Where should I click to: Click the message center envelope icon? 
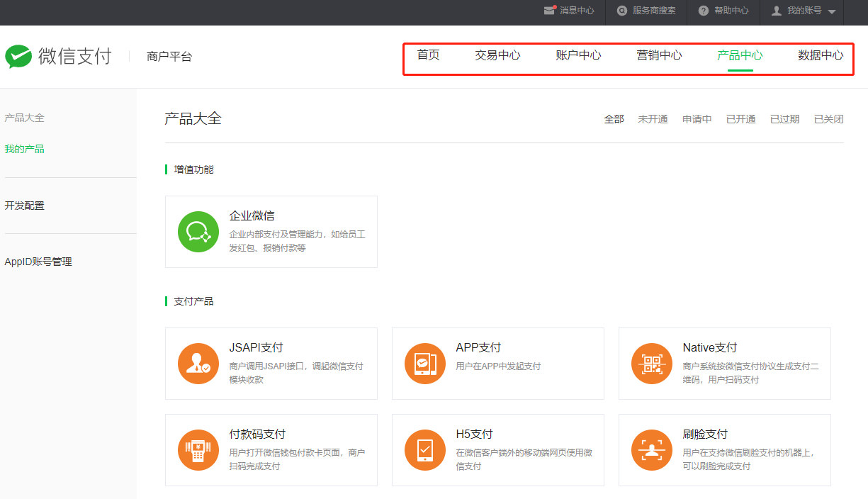coord(549,11)
